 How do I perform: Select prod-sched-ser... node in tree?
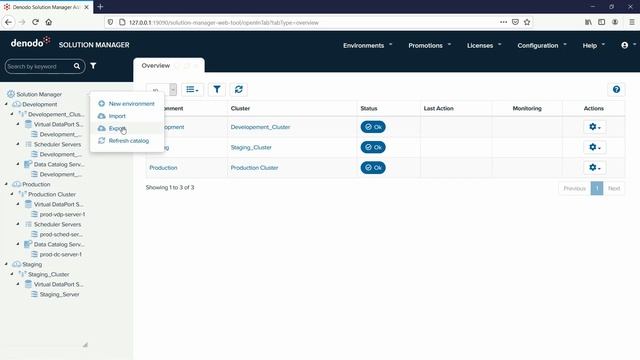[61, 234]
